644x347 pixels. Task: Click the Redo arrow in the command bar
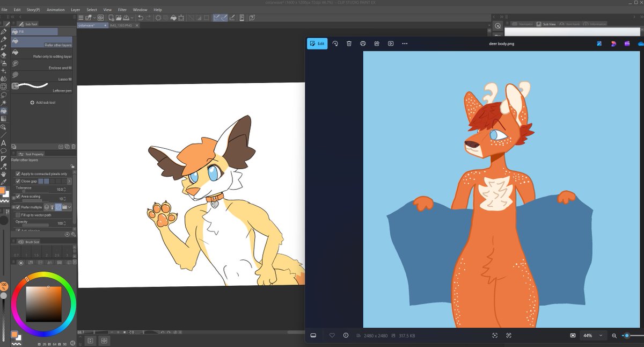coord(149,17)
